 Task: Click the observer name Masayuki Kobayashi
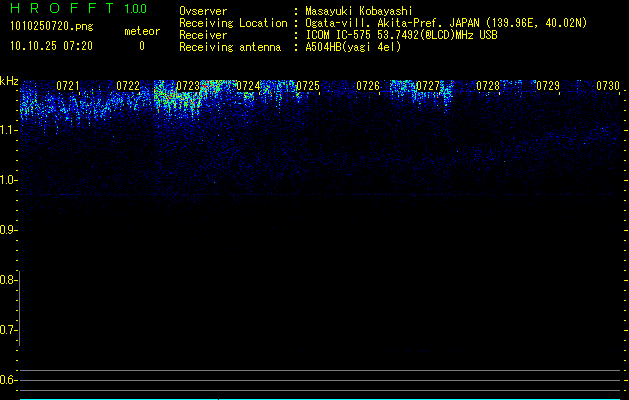point(359,11)
